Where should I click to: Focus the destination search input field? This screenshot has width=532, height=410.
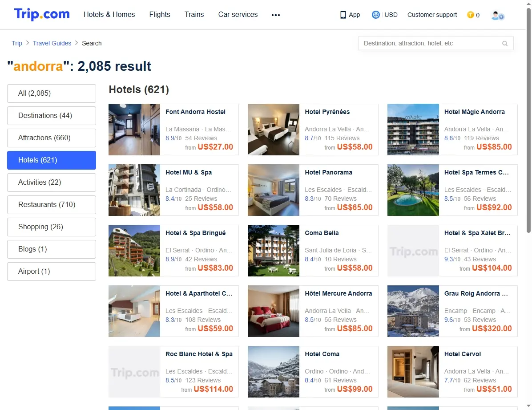pyautogui.click(x=435, y=43)
